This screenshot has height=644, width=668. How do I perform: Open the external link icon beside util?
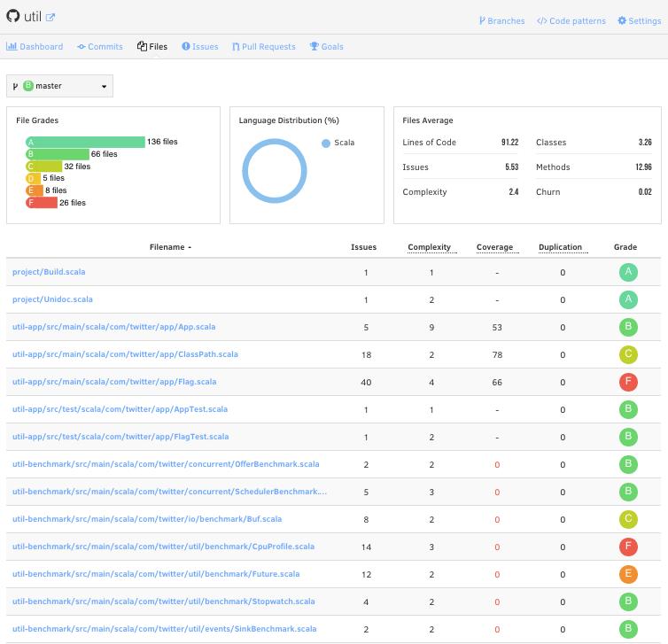(x=50, y=18)
